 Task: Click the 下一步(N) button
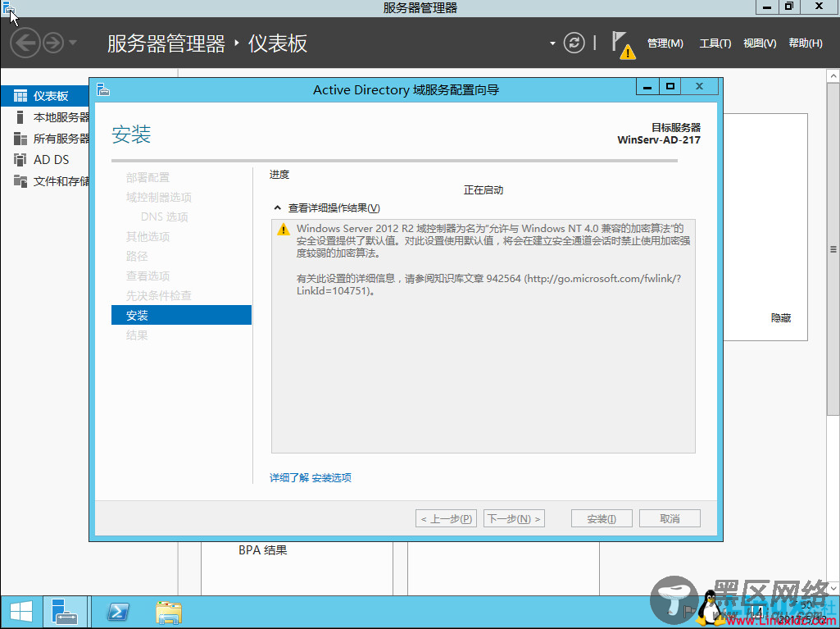tap(515, 518)
